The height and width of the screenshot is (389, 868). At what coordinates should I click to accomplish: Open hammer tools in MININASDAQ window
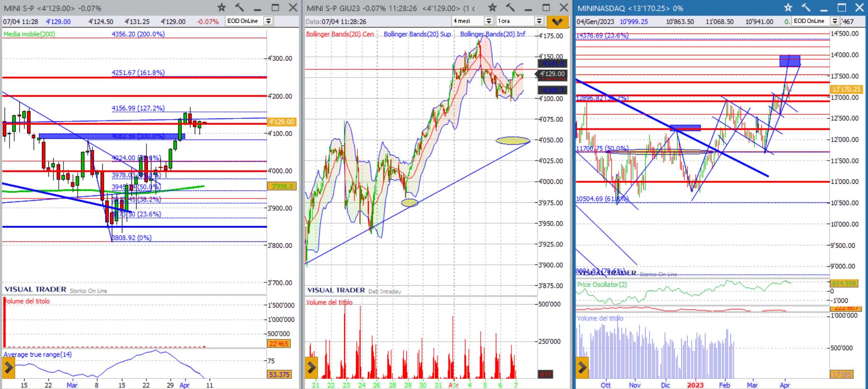coord(806,8)
